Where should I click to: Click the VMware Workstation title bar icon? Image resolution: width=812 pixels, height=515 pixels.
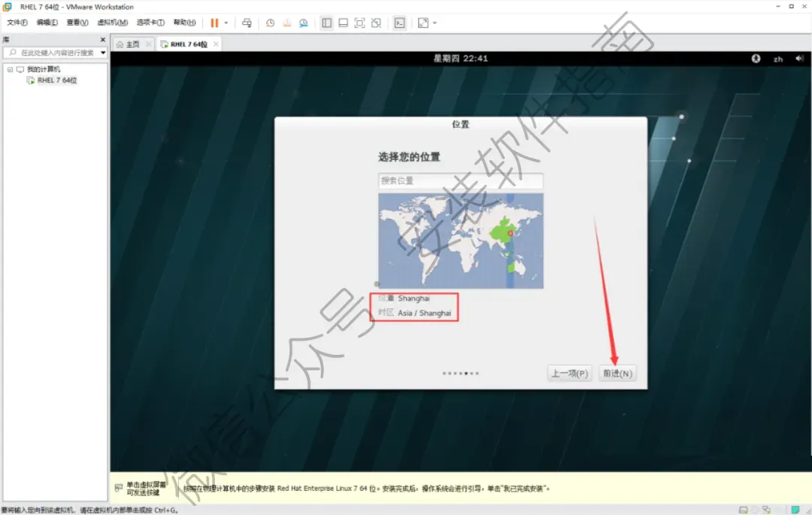tap(8, 7)
